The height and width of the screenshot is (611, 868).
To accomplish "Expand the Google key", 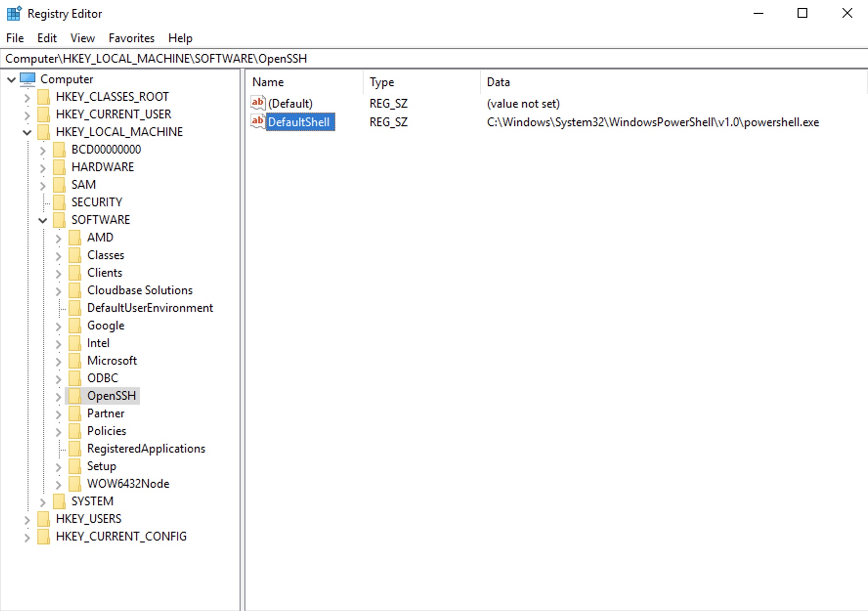I will click(58, 325).
